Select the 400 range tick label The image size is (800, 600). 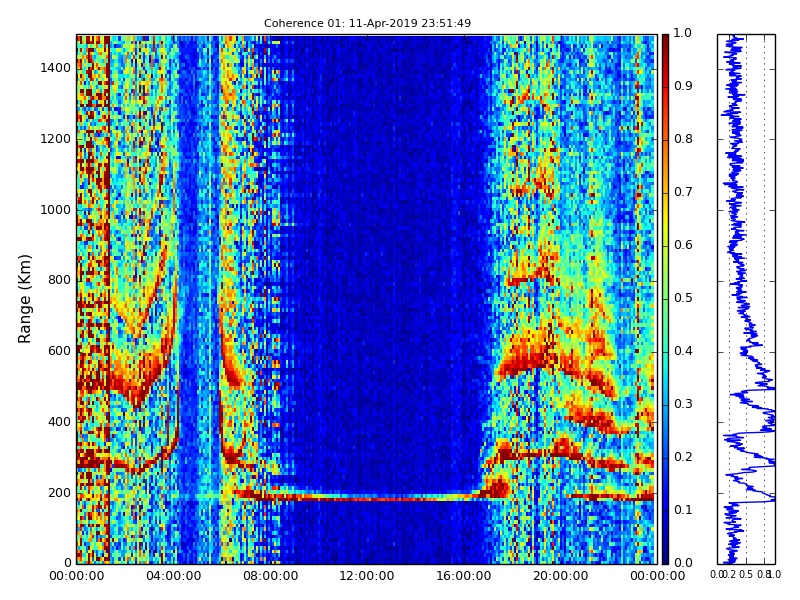pyautogui.click(x=59, y=422)
